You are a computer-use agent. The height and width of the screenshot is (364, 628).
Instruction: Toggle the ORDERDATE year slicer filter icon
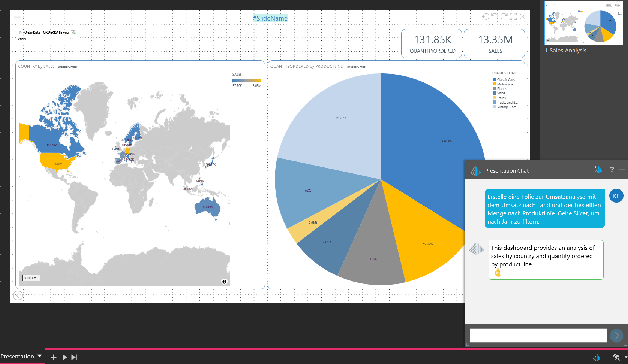pyautogui.click(x=73, y=33)
